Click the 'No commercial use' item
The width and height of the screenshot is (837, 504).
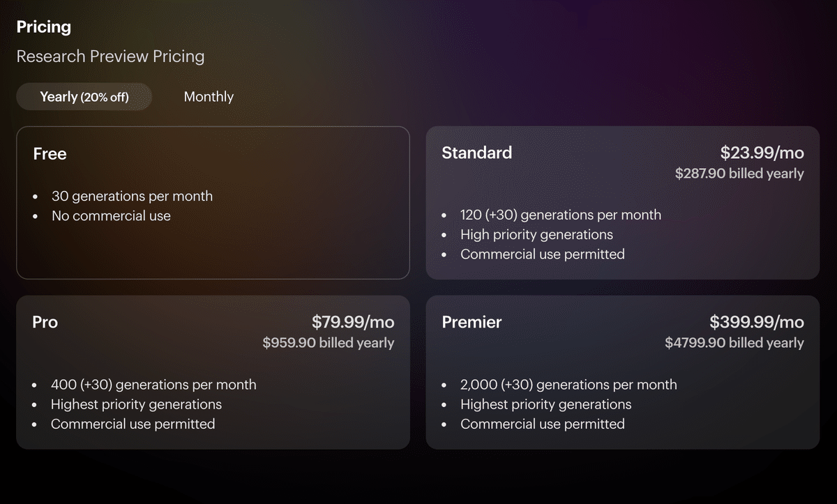111,216
